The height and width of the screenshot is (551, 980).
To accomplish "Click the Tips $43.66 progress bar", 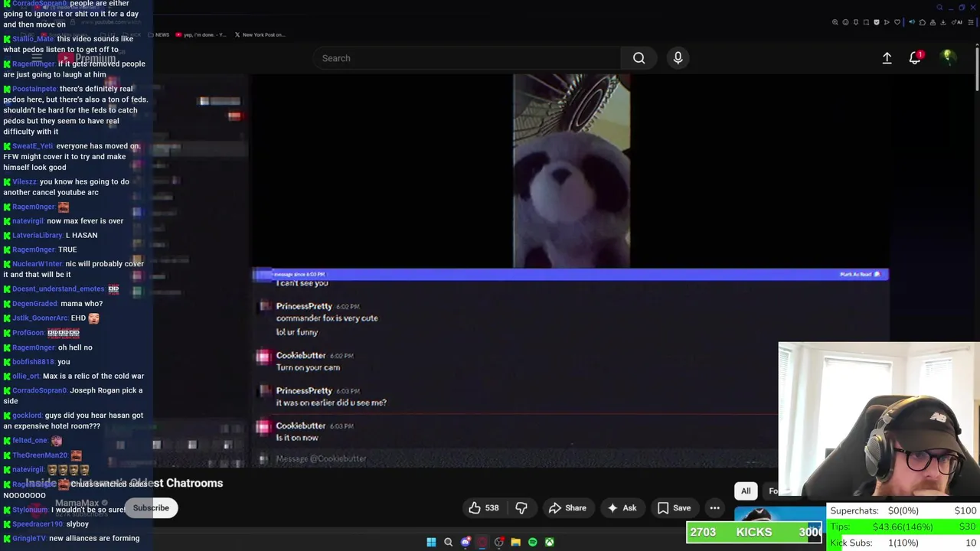I will coord(903,527).
